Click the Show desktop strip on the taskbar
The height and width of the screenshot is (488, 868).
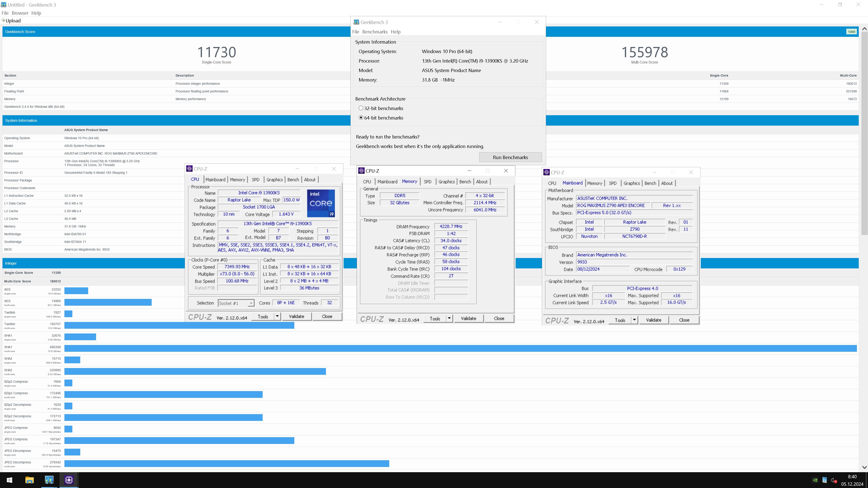coord(867,480)
